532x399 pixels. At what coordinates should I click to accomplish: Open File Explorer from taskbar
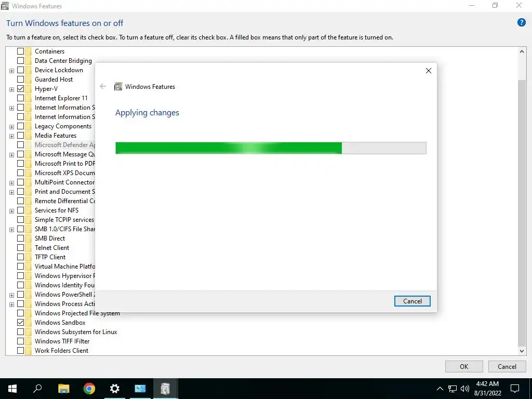click(x=63, y=389)
